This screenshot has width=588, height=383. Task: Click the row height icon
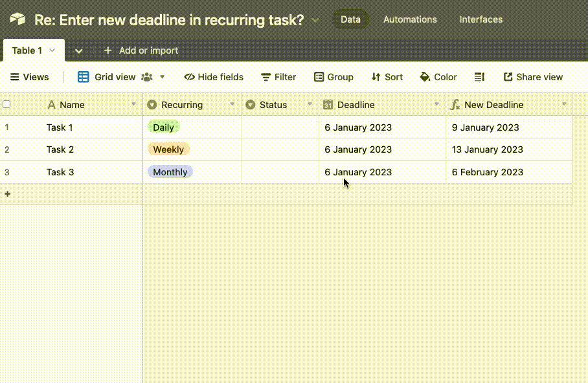pos(479,77)
